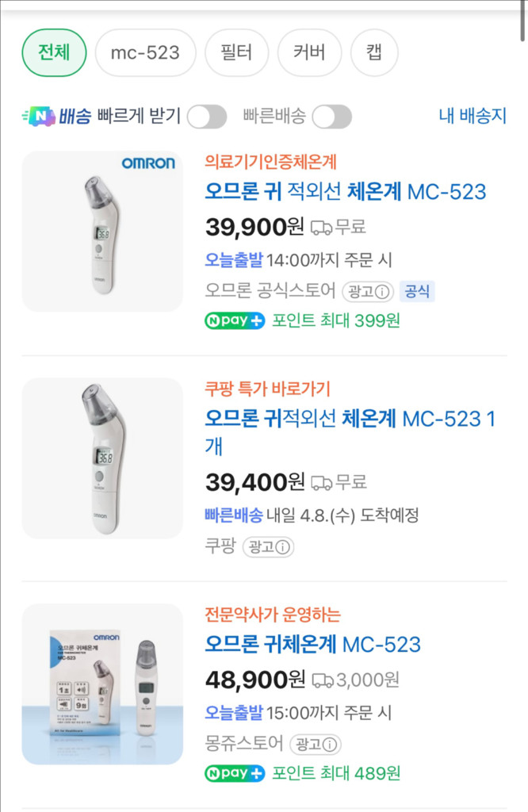Click the Npay icon under 오므론 공식스토어 listing
528x812 pixels.
235,322
